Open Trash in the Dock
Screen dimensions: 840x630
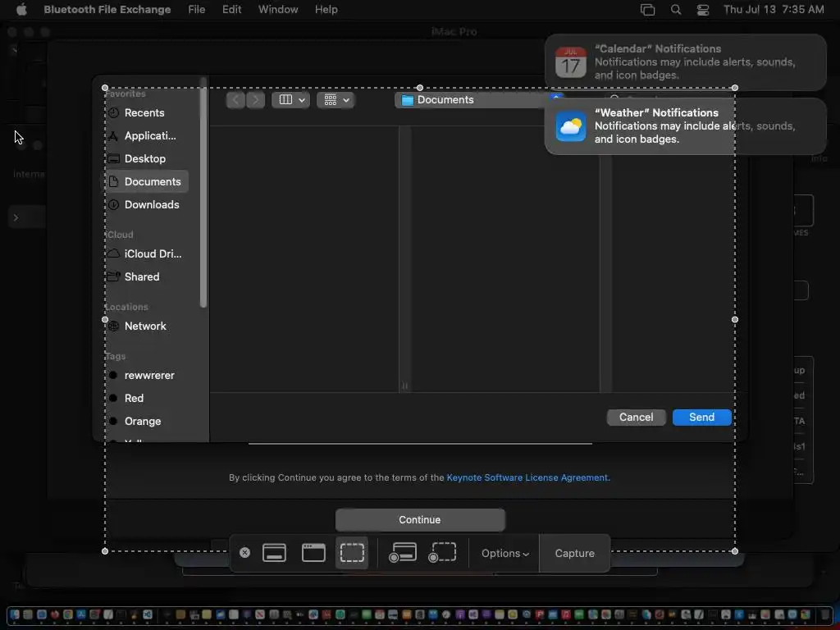pyautogui.click(x=825, y=614)
